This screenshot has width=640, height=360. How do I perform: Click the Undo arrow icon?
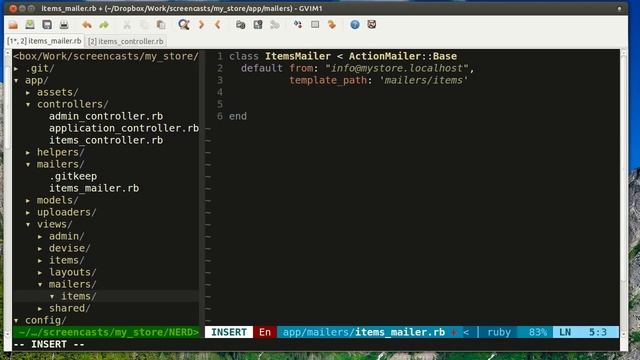click(87, 25)
